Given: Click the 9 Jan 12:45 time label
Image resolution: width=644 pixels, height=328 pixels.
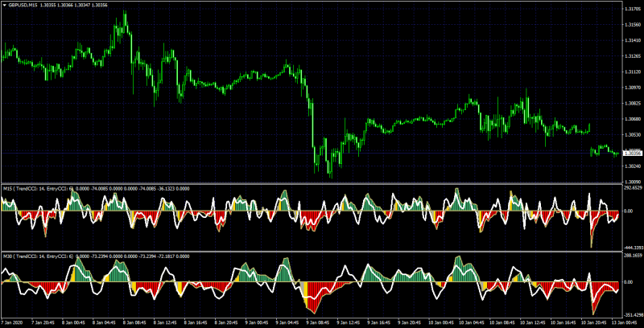Looking at the screenshot, I should (347, 323).
